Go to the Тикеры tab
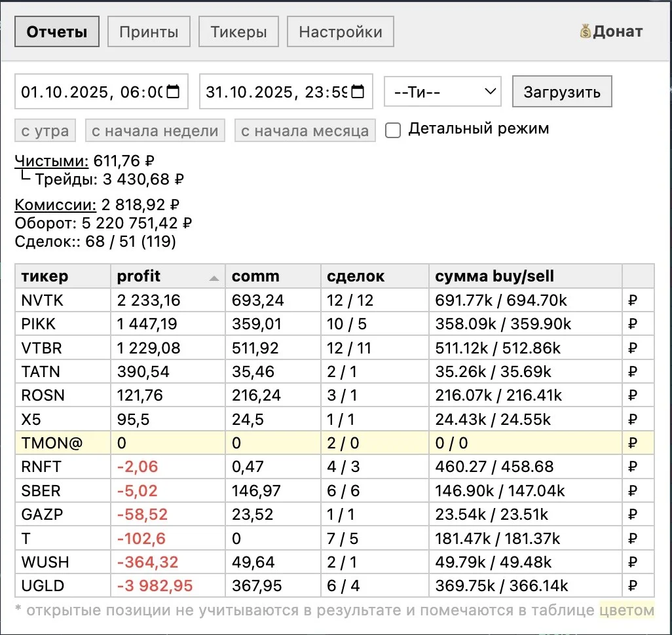The width and height of the screenshot is (672, 635). tap(238, 31)
